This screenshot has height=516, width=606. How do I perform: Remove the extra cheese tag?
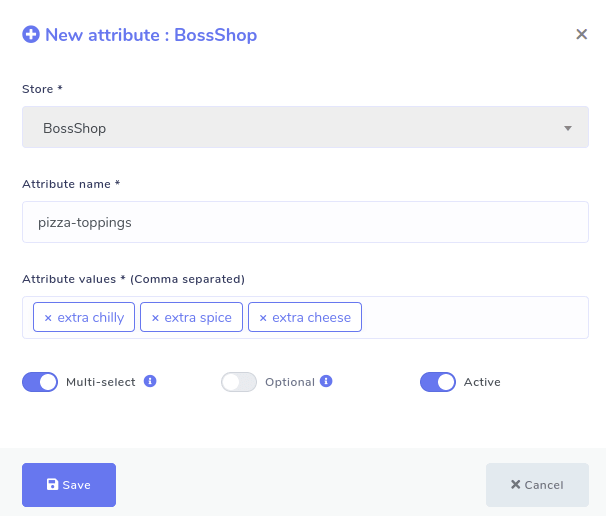263,318
